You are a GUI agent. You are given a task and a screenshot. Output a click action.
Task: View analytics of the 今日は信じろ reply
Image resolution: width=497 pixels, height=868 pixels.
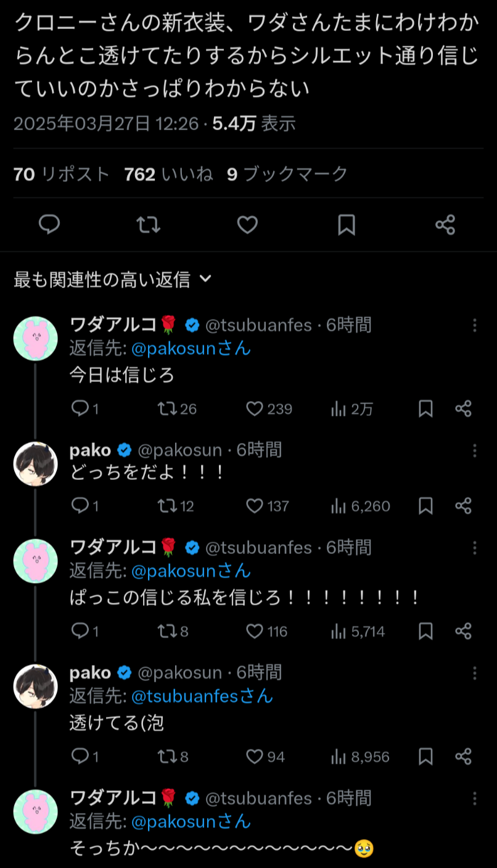pyautogui.click(x=339, y=408)
